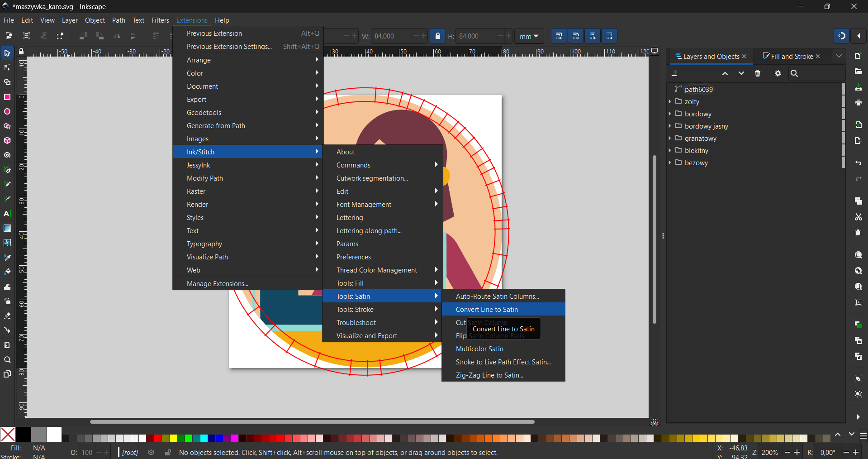This screenshot has width=868, height=459.
Task: Toggle the guide lock at ruler corner
Action: pyautogui.click(x=21, y=52)
